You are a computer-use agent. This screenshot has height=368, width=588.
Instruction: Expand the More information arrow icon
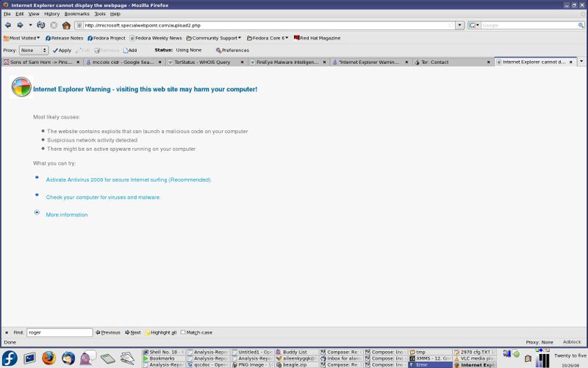coord(37,212)
